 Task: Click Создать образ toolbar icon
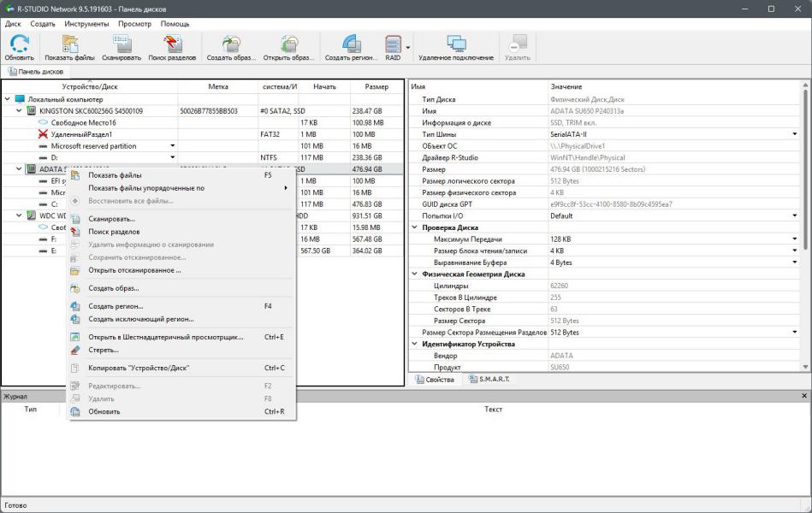(x=231, y=46)
